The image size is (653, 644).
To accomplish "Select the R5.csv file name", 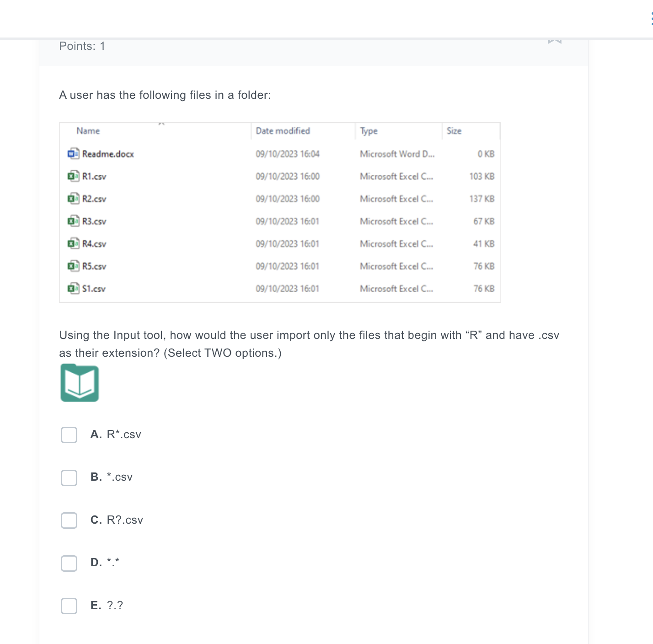I will (94, 266).
